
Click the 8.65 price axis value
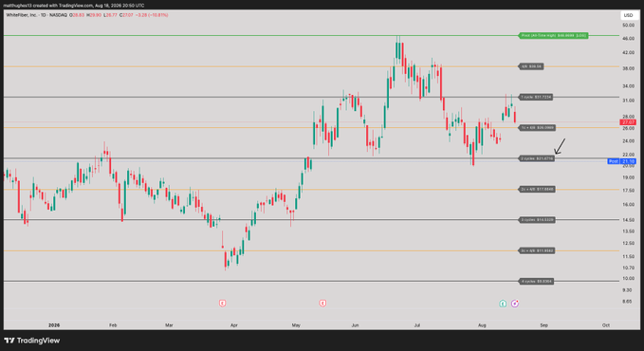(x=627, y=302)
